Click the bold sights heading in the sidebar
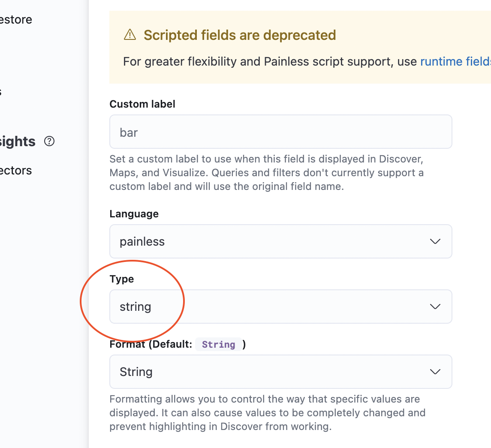Image resolution: width=491 pixels, height=448 pixels. coord(18,141)
